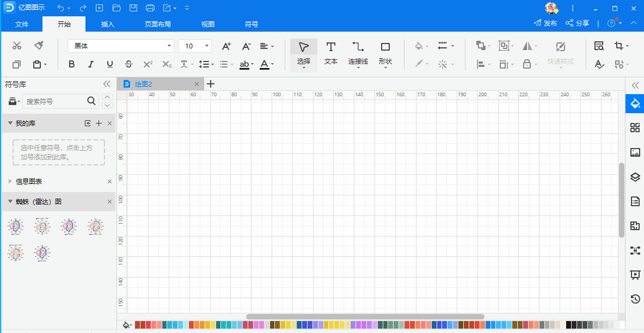Toggle superscript formatting

(148, 64)
